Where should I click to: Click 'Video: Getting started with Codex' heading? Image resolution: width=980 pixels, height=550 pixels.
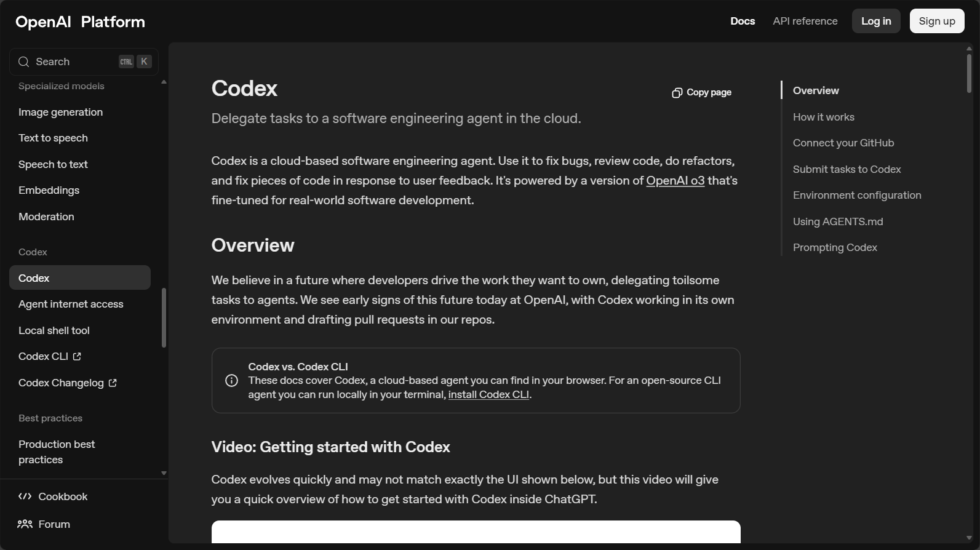330,447
